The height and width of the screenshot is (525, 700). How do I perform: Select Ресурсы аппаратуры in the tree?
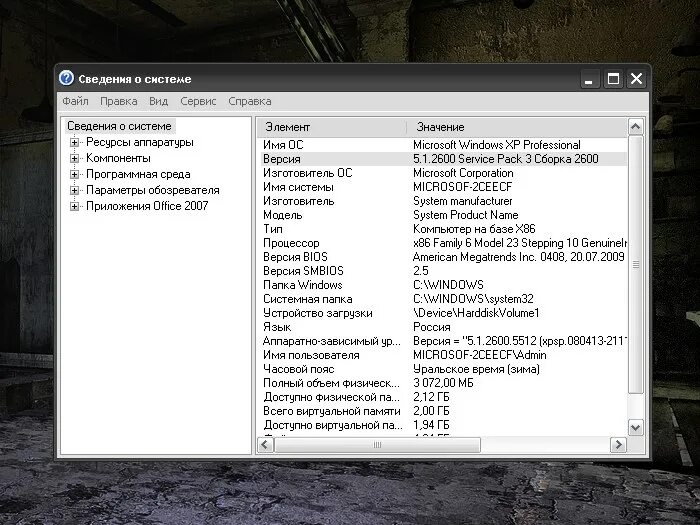pos(140,142)
